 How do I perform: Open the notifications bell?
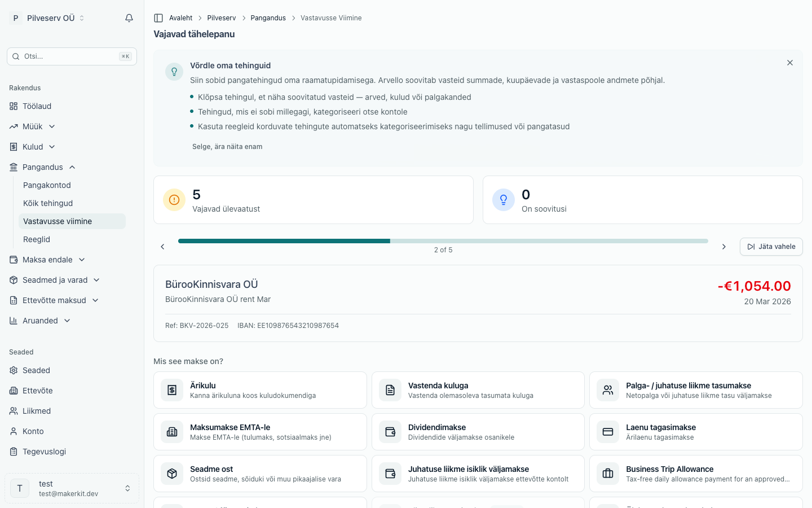tap(129, 18)
